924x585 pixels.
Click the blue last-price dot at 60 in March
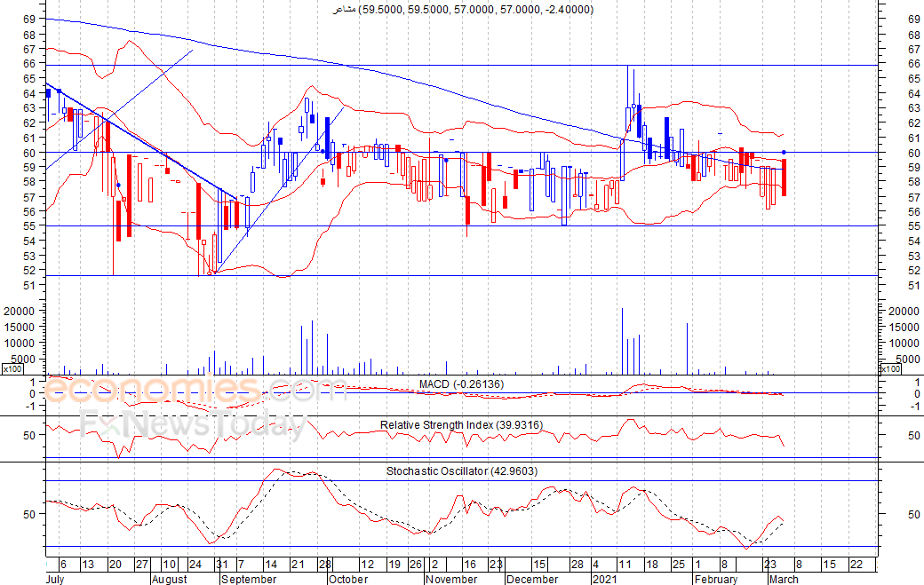click(x=784, y=153)
